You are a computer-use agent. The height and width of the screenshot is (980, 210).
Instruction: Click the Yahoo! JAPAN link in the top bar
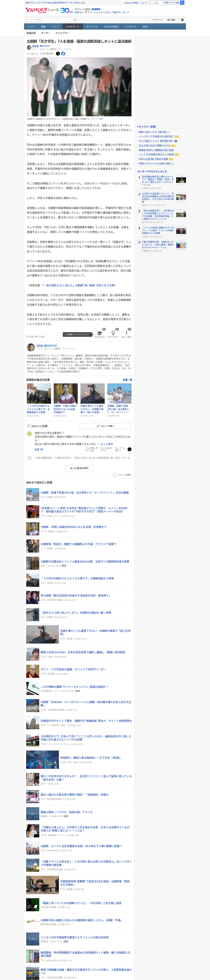(x=131, y=3)
